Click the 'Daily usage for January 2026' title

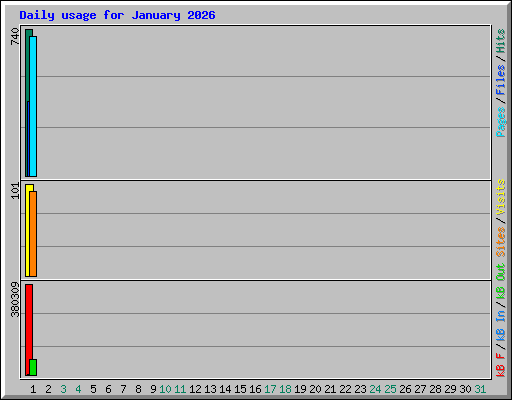coord(117,15)
